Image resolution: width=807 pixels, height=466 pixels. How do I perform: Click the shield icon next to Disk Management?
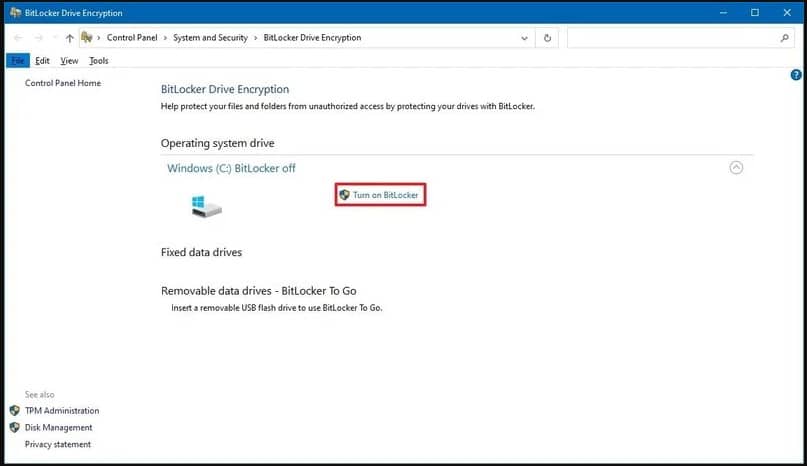(14, 427)
